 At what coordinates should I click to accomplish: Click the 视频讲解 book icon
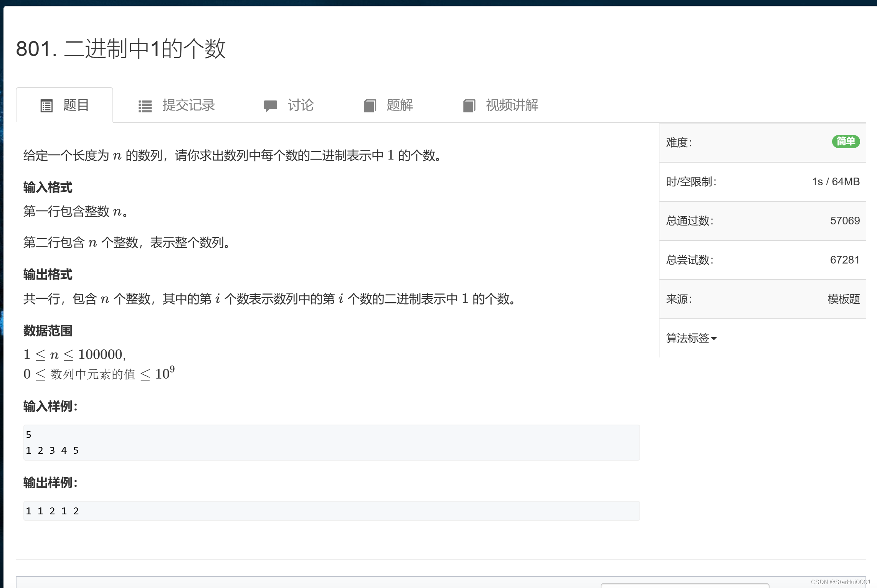(x=469, y=106)
